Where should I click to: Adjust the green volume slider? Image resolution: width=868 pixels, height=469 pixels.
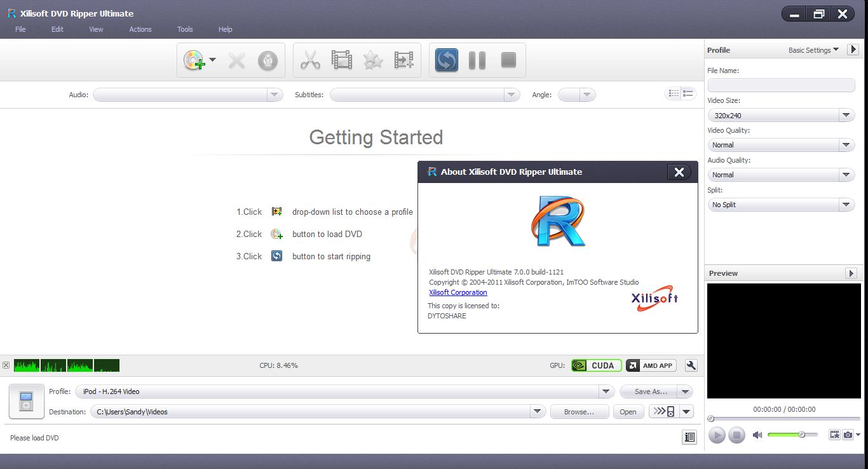[792, 435]
